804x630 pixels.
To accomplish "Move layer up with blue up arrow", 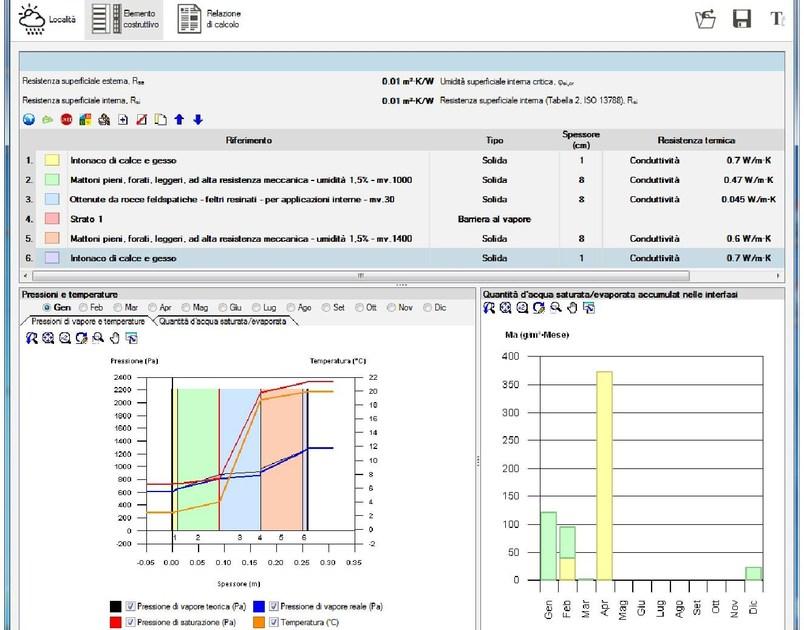I will (x=179, y=120).
